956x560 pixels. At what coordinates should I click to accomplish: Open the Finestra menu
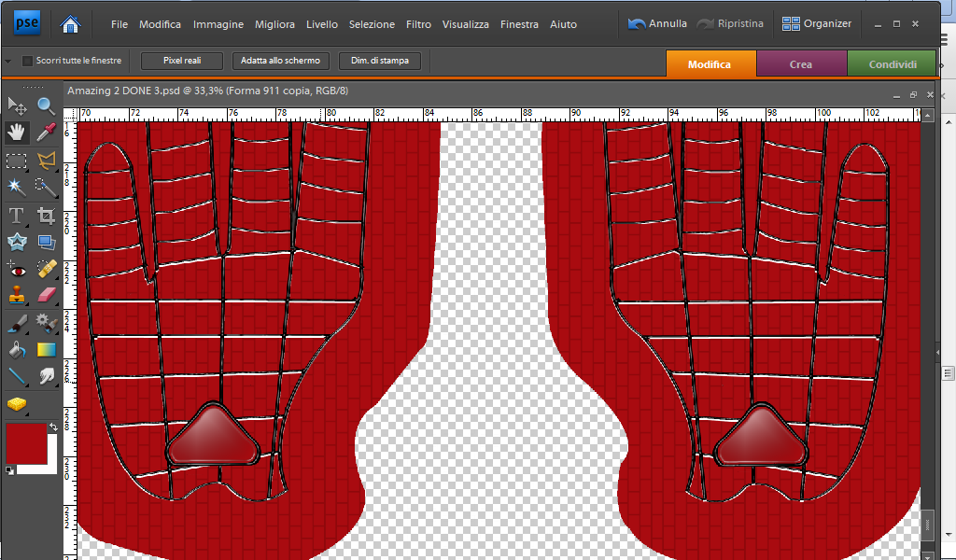[x=519, y=24]
